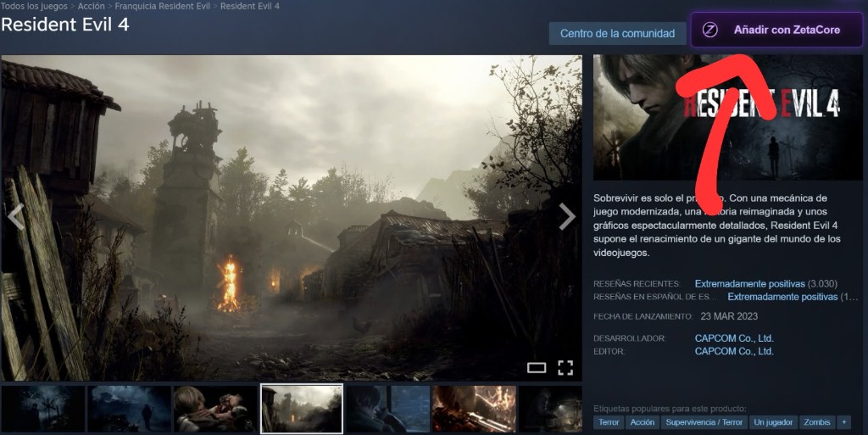Click the Terror tag
This screenshot has height=435, width=868.
(x=609, y=422)
